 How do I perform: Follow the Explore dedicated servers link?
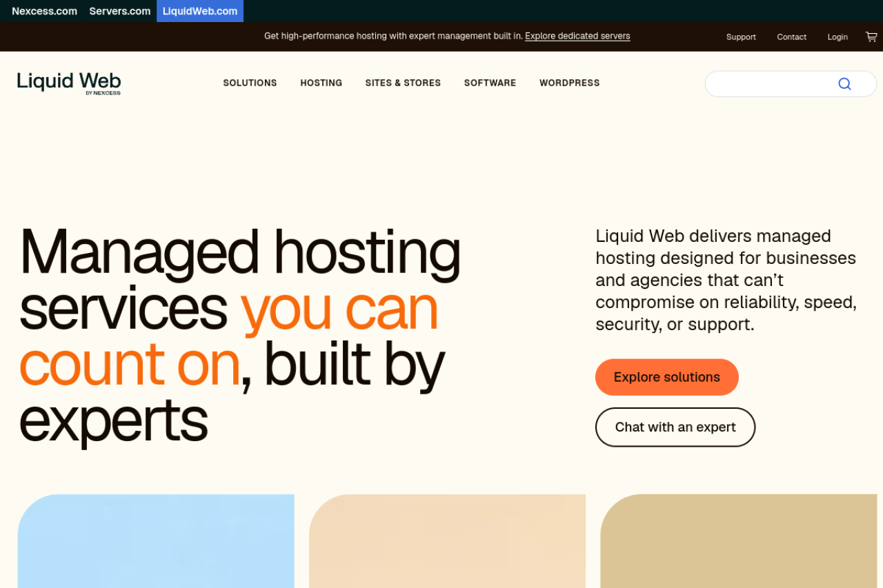(x=577, y=36)
